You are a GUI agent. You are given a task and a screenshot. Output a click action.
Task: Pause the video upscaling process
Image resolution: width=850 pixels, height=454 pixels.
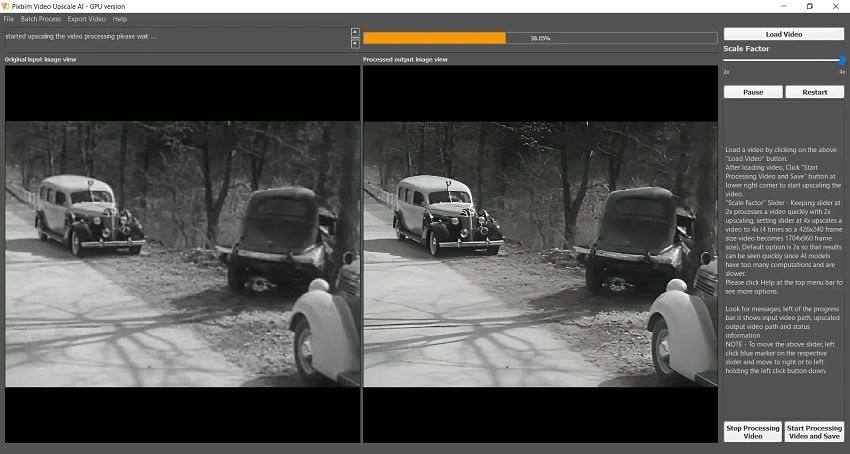753,92
